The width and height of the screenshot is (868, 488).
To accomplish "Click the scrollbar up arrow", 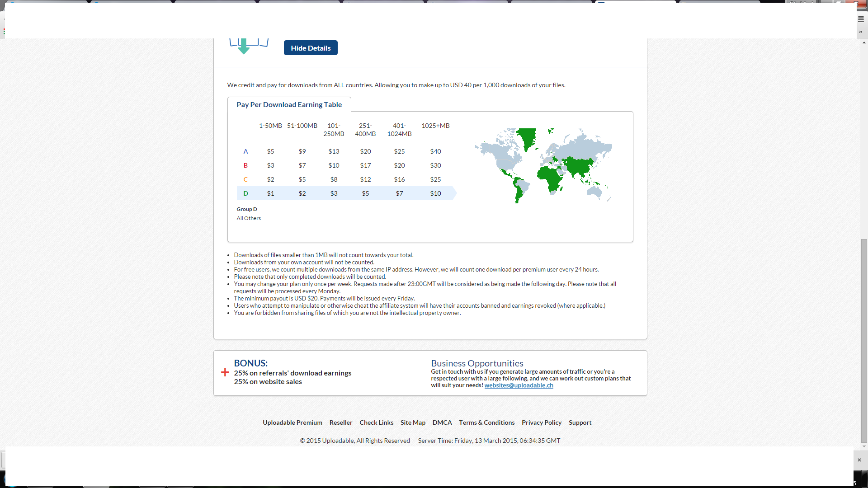I will (x=864, y=42).
